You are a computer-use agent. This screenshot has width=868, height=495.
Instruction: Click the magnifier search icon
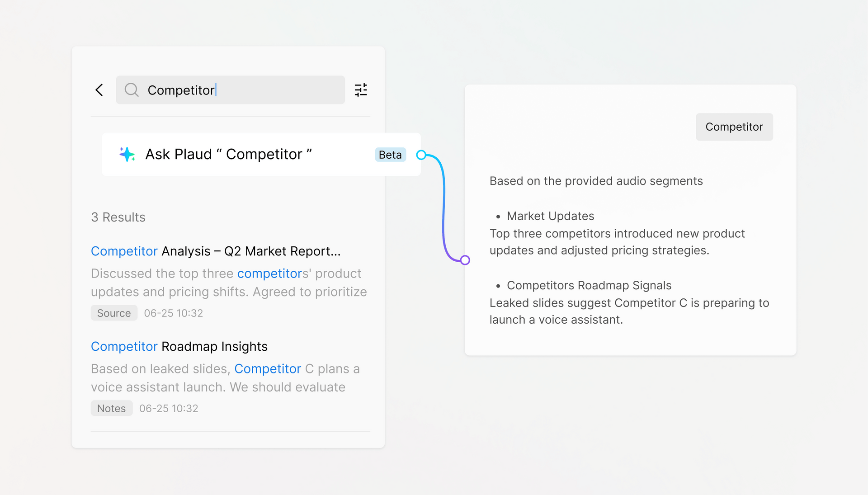tap(132, 90)
